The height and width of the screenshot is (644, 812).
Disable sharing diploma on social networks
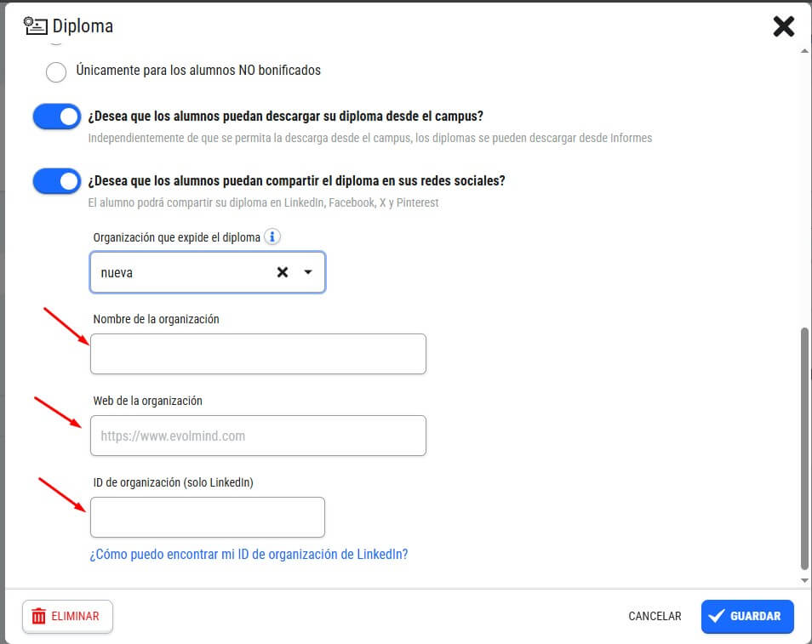click(57, 181)
